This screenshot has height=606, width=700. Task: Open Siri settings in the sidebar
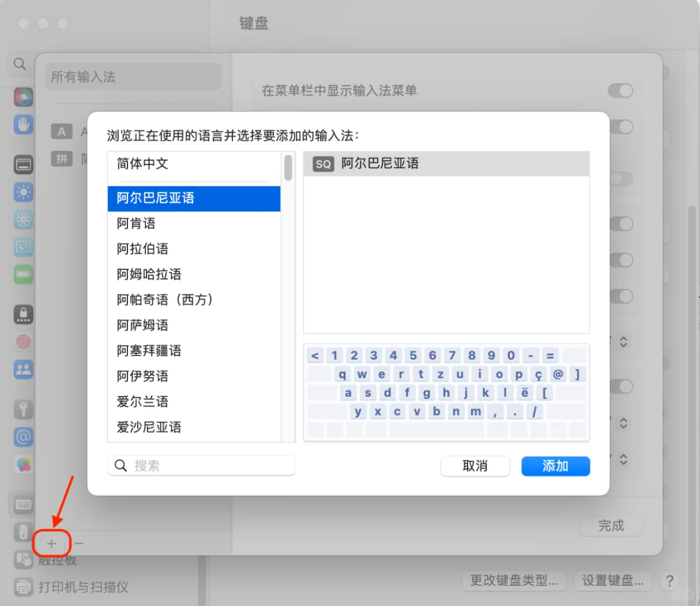coord(23,97)
